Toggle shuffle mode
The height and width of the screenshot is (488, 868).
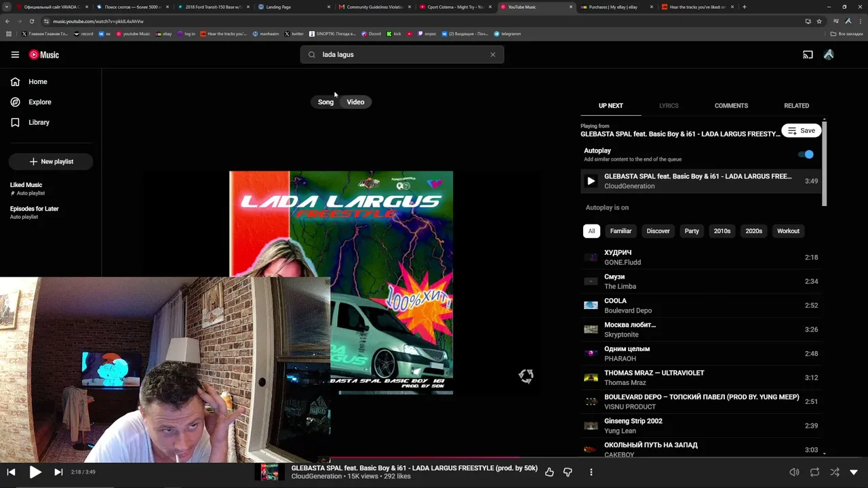point(835,472)
